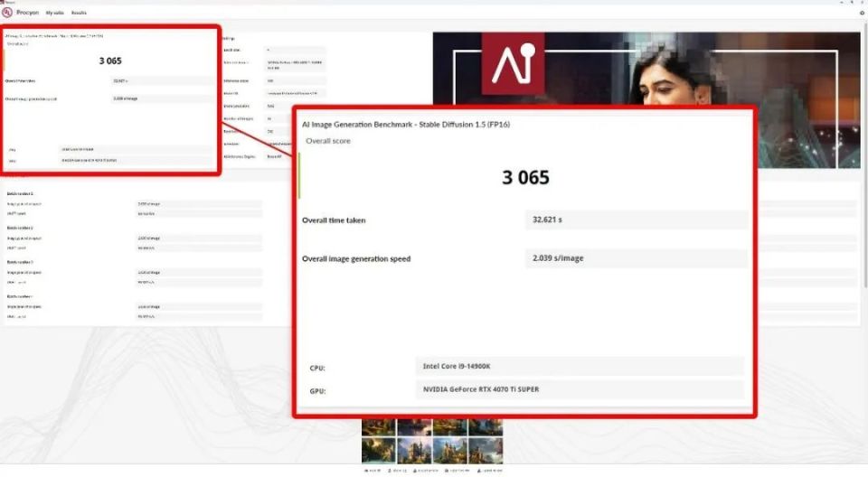Click the middle action button in bottom toolbar

point(426,471)
